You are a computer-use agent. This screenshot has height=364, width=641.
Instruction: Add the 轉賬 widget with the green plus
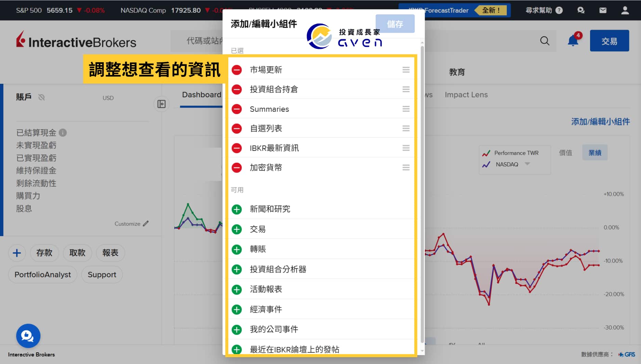coord(237,249)
